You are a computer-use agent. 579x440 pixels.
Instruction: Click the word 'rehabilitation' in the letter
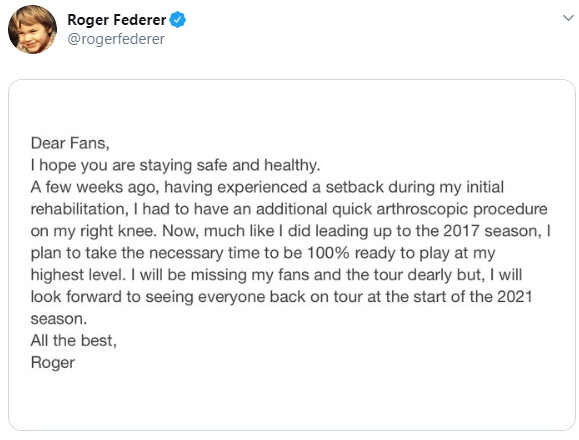point(79,209)
